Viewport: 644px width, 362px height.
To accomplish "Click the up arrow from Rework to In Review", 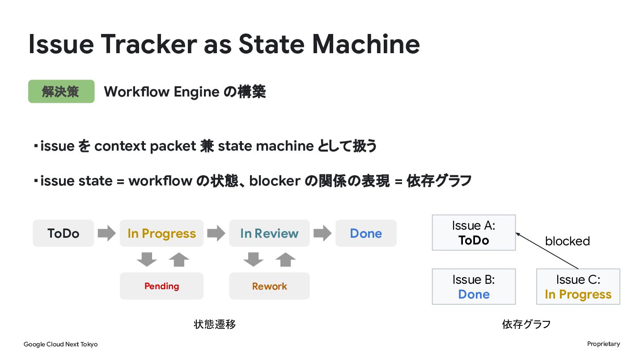I will (x=286, y=260).
